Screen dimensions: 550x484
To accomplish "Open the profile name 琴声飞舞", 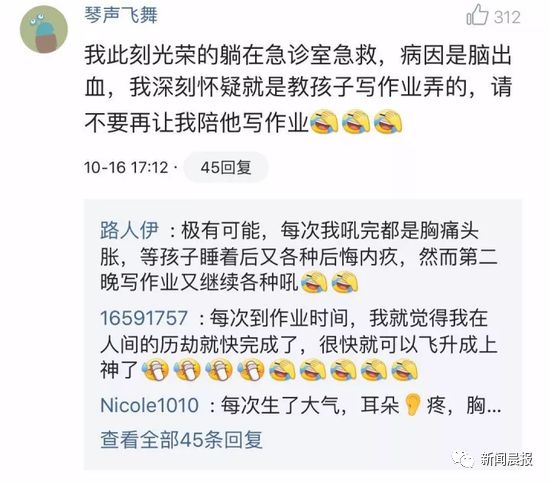I will (x=121, y=15).
